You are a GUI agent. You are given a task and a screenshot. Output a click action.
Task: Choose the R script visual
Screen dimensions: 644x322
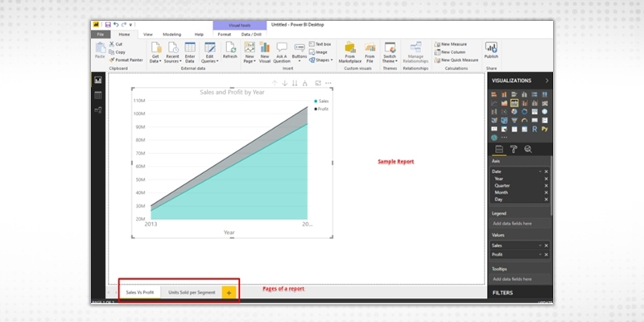click(535, 129)
